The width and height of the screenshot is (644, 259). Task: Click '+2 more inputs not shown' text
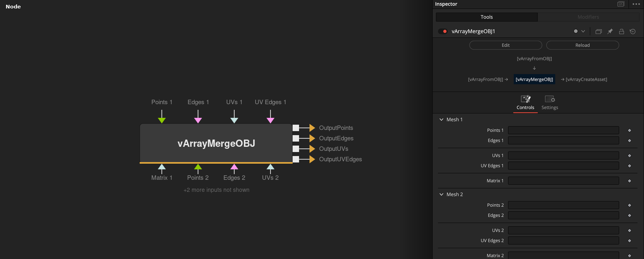(217, 190)
